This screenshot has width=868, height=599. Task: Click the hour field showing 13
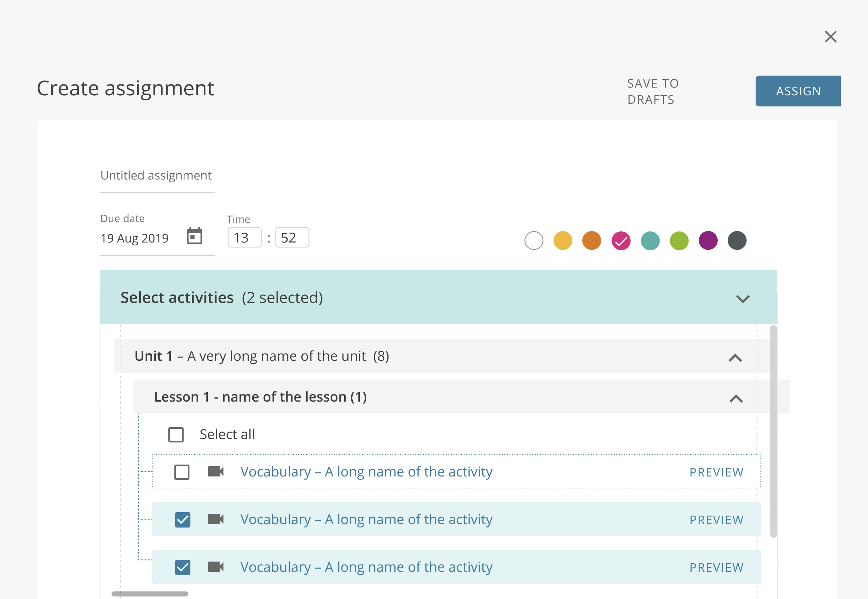(244, 238)
